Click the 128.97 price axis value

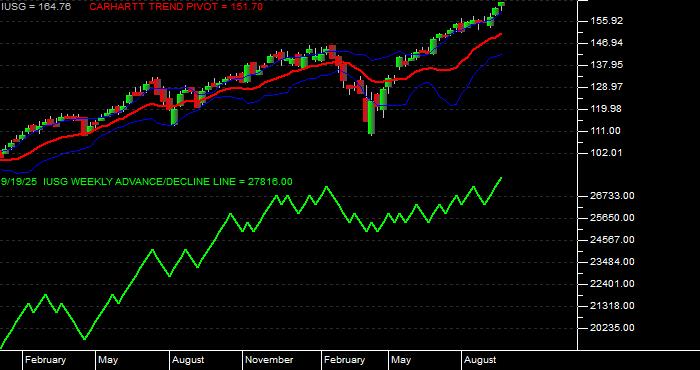[x=607, y=87]
